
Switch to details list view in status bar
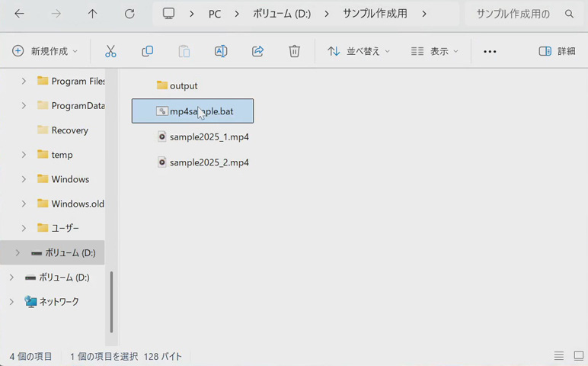point(559,356)
